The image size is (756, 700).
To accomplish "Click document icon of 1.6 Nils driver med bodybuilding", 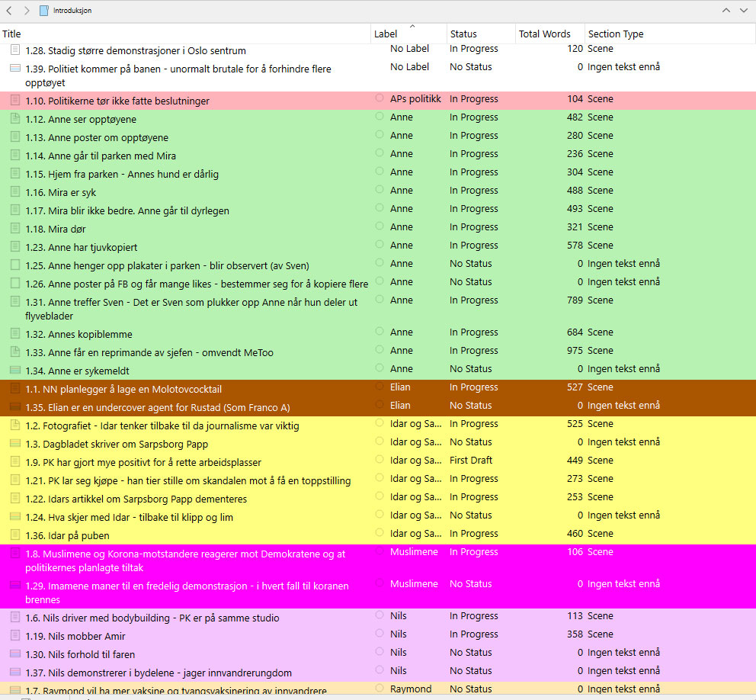I will tap(15, 617).
